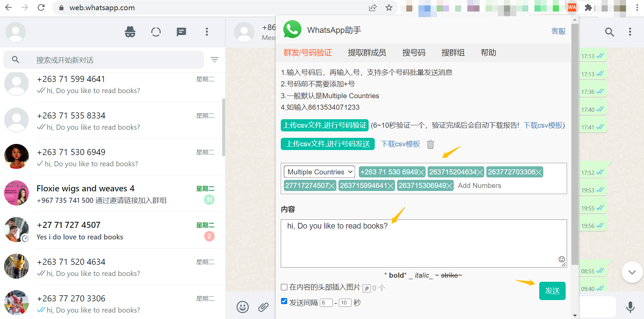Click the image attach icon beside insert-picture option

click(x=367, y=288)
